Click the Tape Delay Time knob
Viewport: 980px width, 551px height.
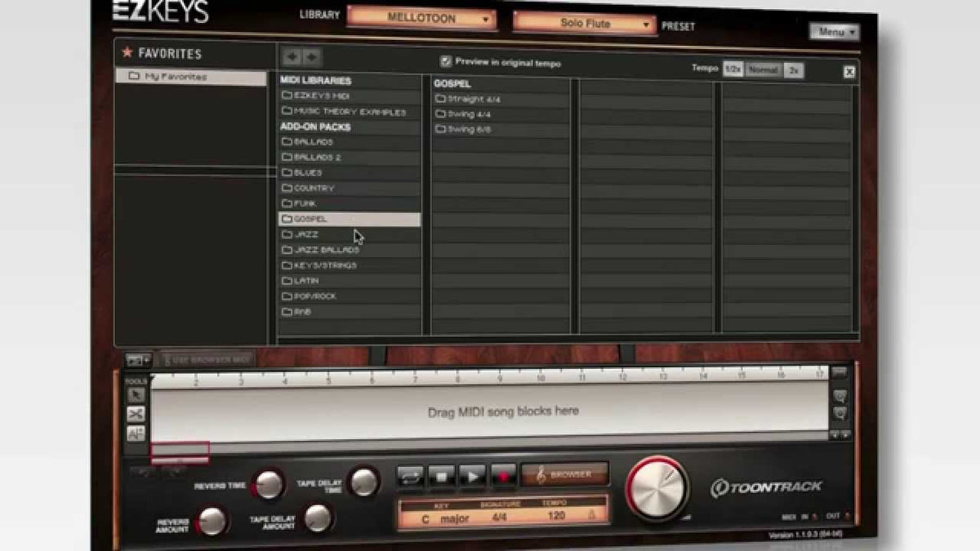point(363,481)
